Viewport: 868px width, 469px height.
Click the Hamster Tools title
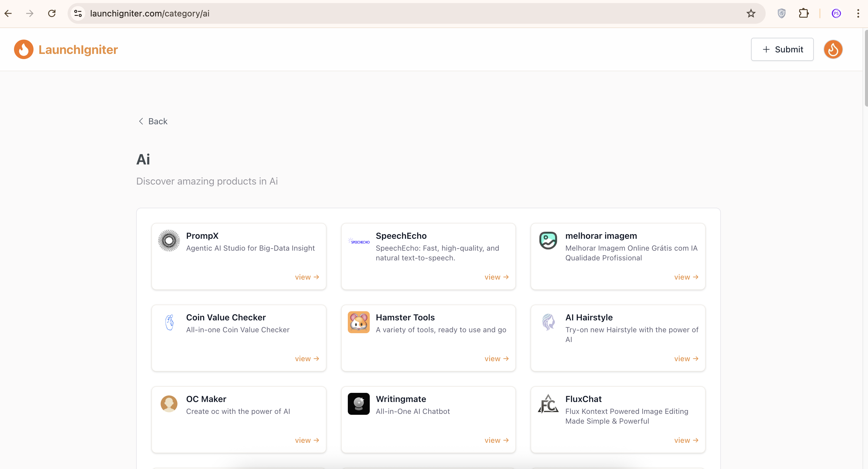pyautogui.click(x=405, y=317)
